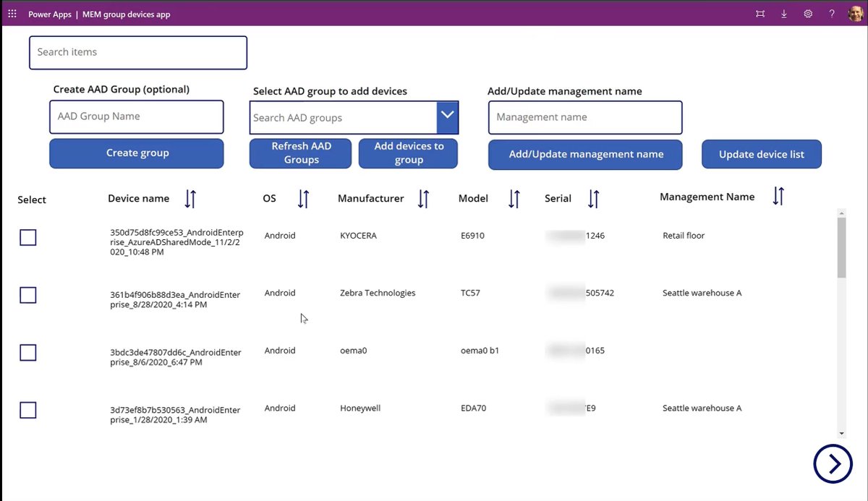
Task: Click the Retail floor management name
Action: click(684, 236)
